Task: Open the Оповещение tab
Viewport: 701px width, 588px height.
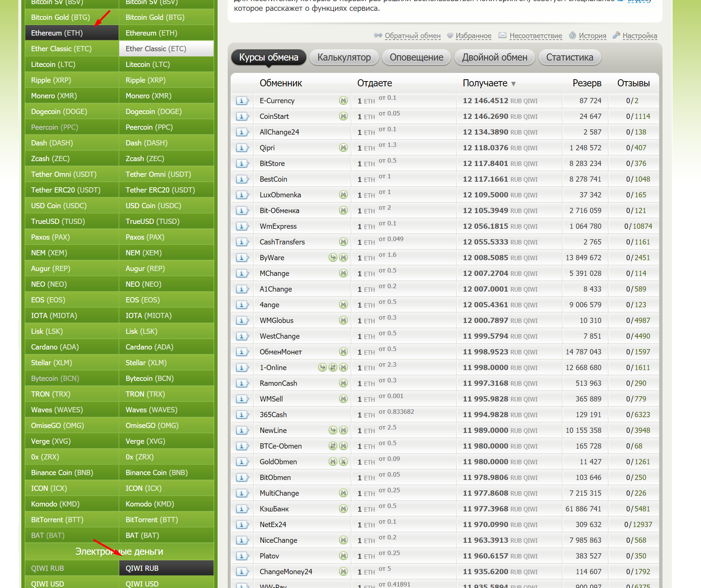Action: click(416, 58)
